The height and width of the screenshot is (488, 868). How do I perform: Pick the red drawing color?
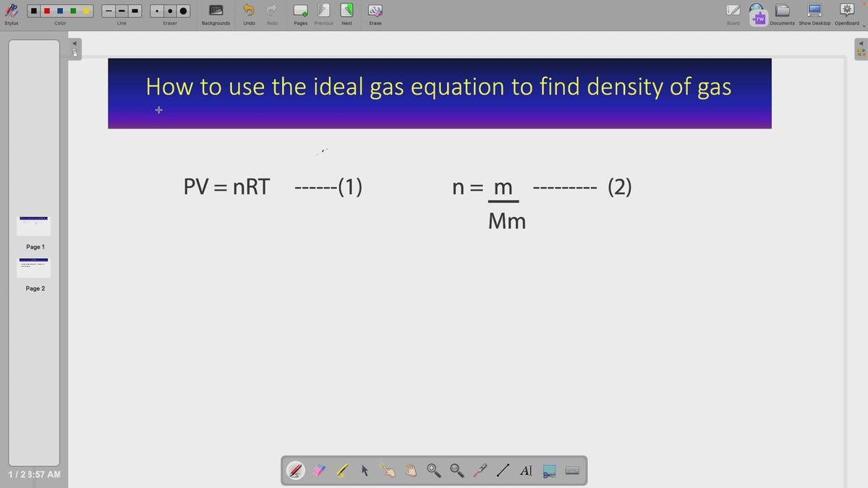click(46, 11)
